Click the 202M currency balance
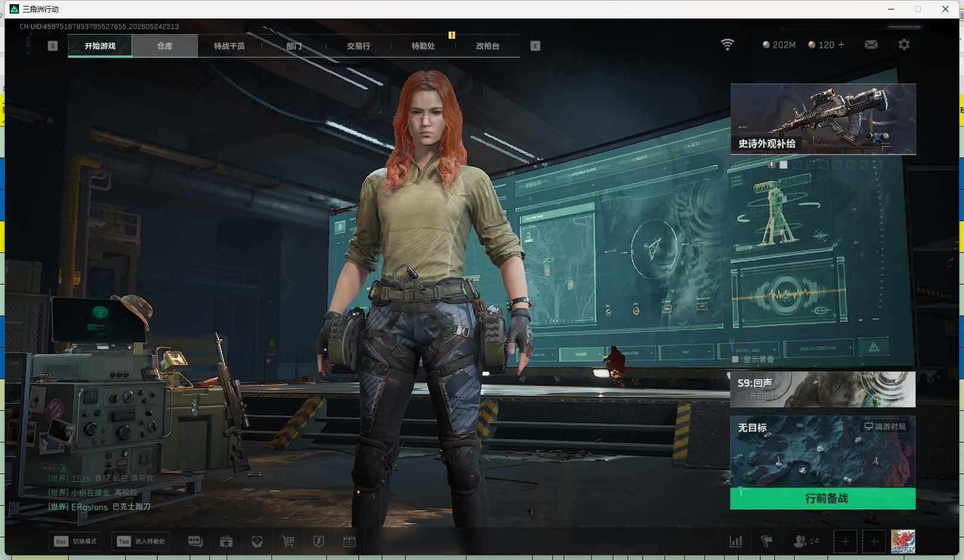 779,45
